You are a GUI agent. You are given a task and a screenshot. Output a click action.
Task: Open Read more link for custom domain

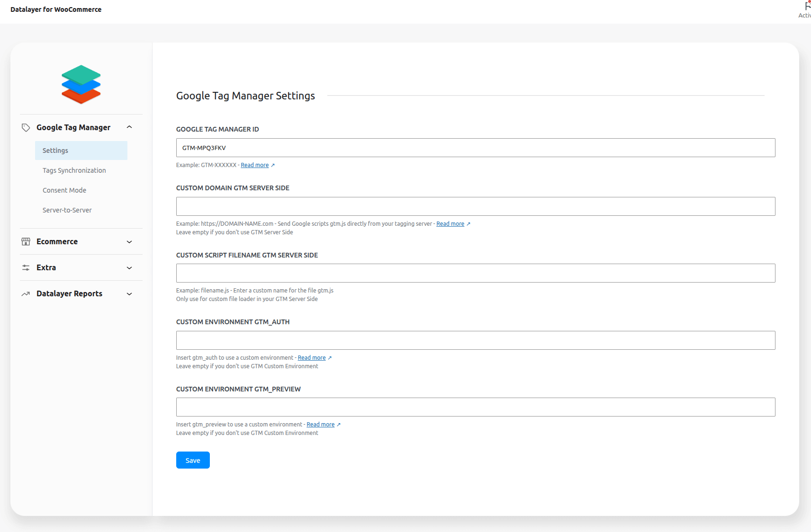pos(450,224)
